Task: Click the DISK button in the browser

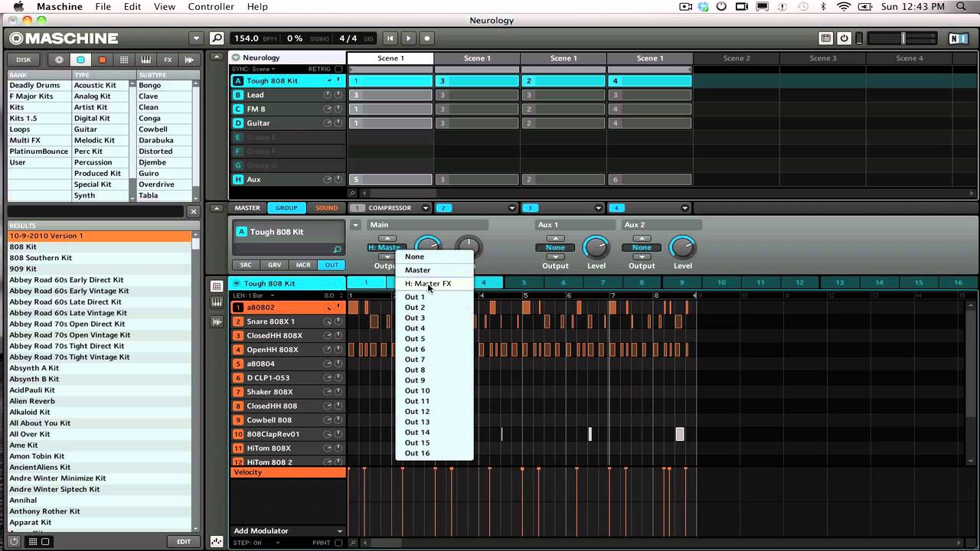Action: (24, 60)
